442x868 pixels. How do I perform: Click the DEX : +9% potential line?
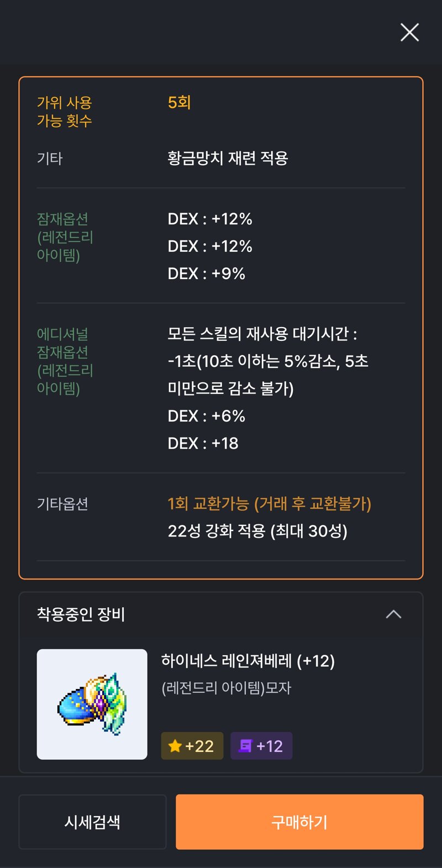[207, 273]
